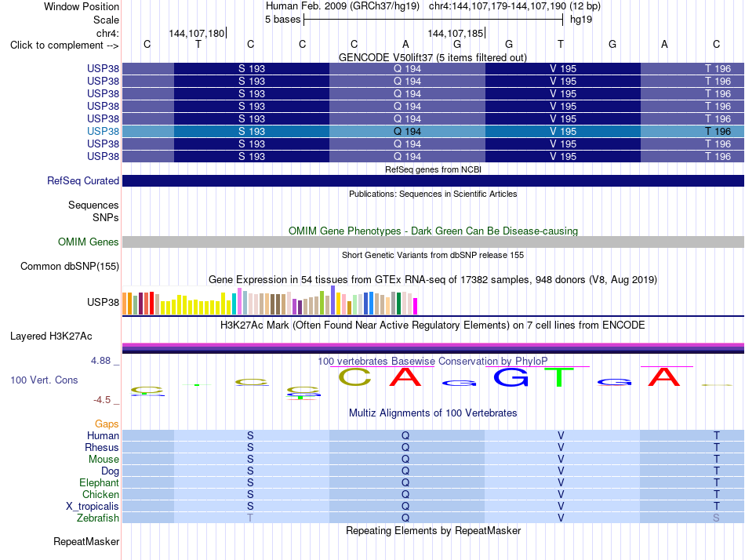Click Repeating Elements by RepeatMasker title
Viewport: 745px width, 560px height.
(x=434, y=530)
